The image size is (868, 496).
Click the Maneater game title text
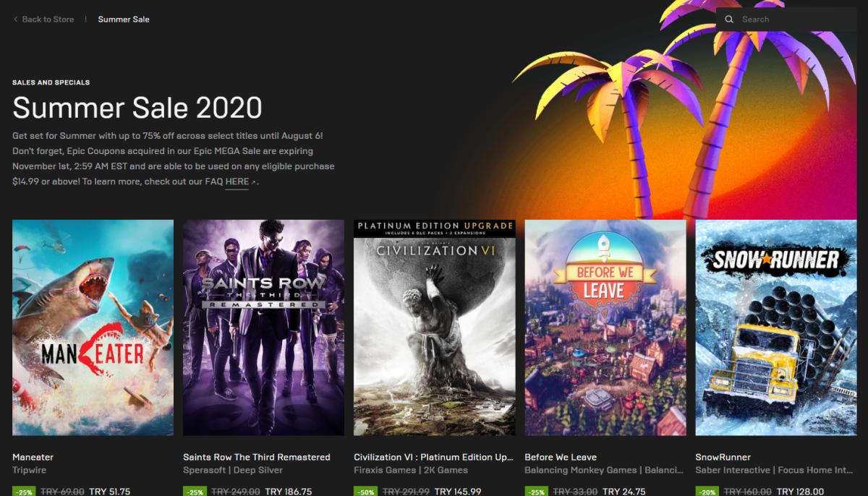[33, 457]
